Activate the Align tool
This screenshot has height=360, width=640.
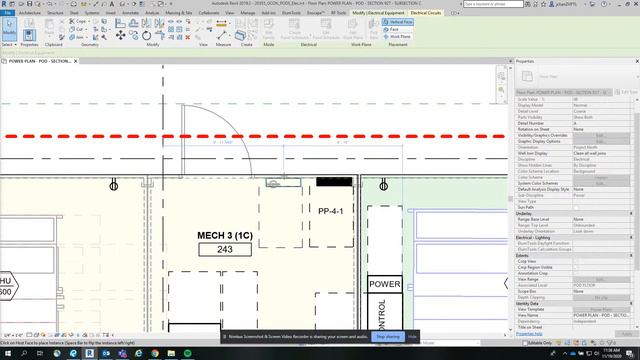pos(120,23)
